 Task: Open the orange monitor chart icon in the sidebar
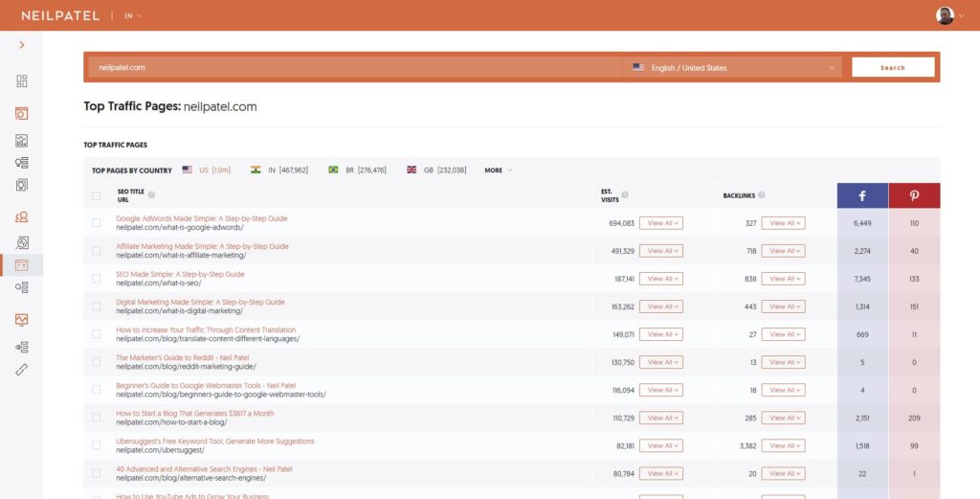pyautogui.click(x=22, y=320)
